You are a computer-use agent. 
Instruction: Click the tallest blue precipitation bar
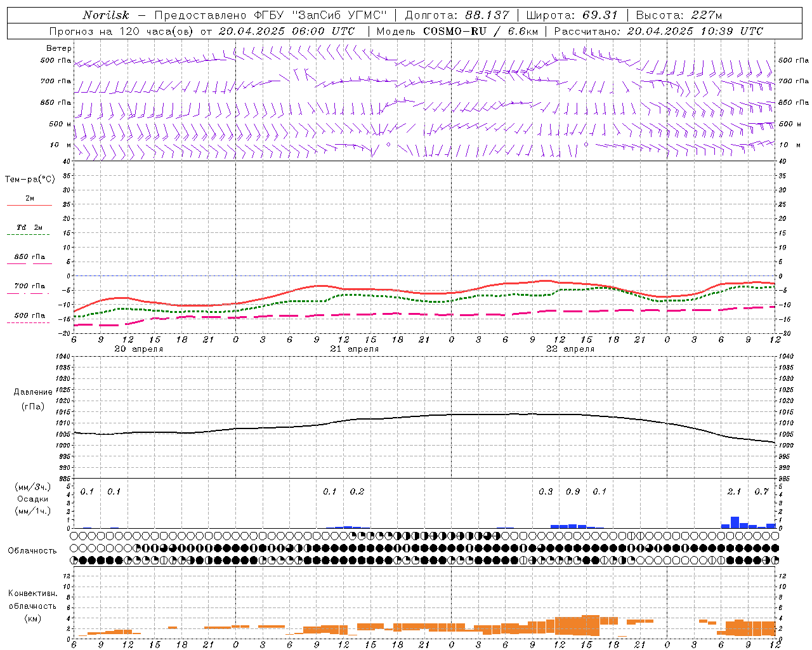[735, 522]
